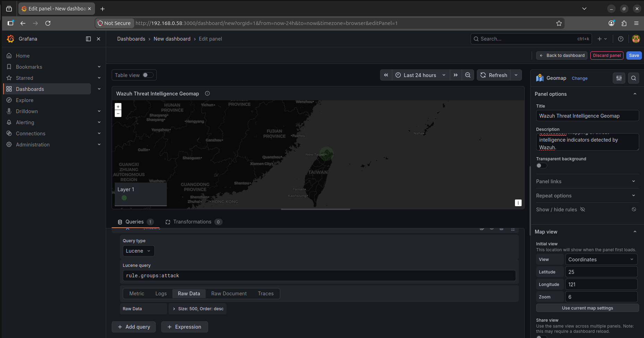Shift time range forwards

click(456, 75)
